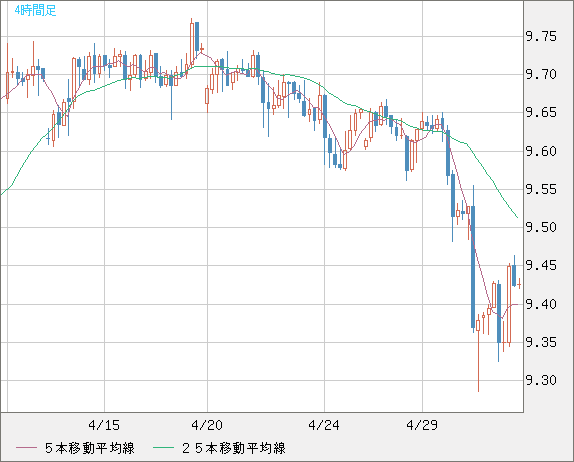Click the 4/29 date label

pos(422,425)
